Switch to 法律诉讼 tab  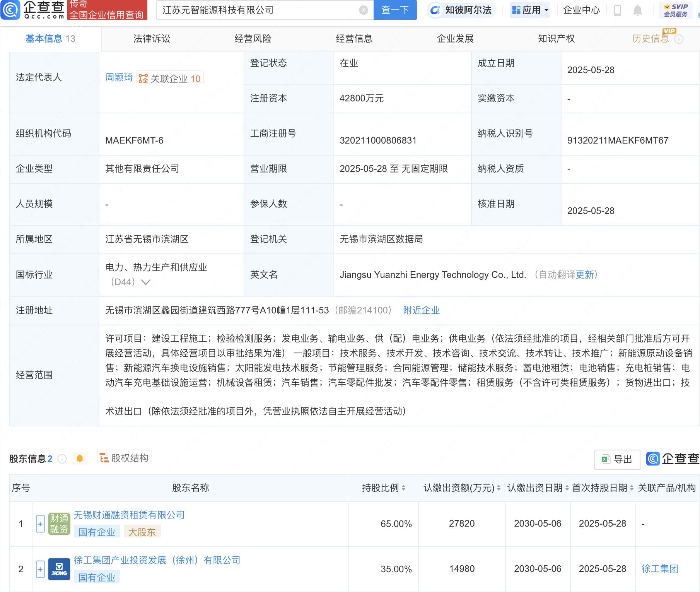pos(152,39)
